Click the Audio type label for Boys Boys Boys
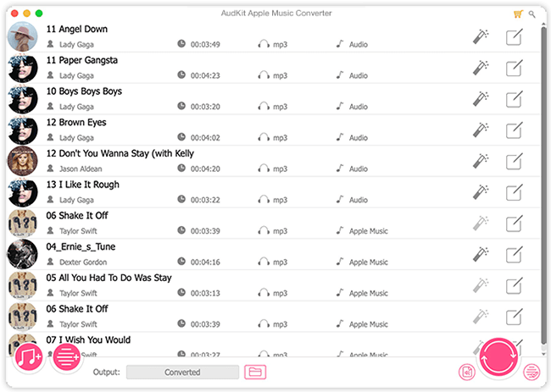The height and width of the screenshot is (392, 551). pos(359,107)
